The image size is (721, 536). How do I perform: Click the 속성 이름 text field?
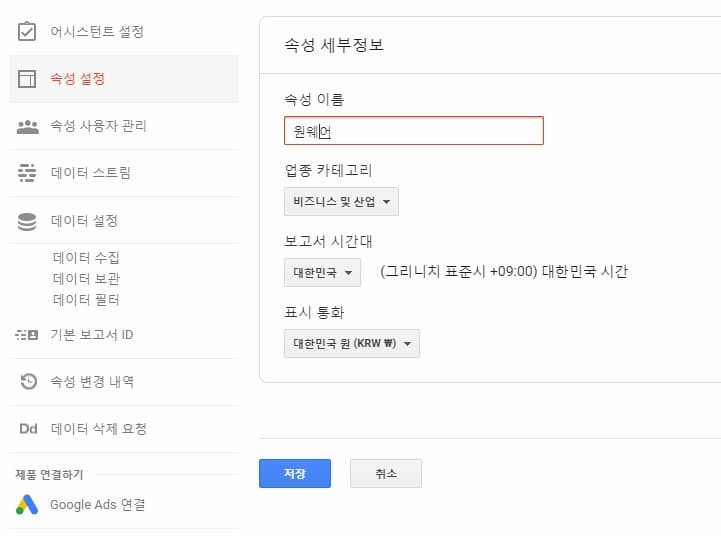pyautogui.click(x=414, y=131)
